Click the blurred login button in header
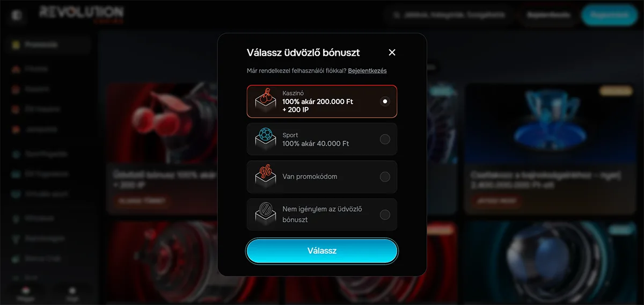This screenshot has width=644, height=305. click(547, 16)
